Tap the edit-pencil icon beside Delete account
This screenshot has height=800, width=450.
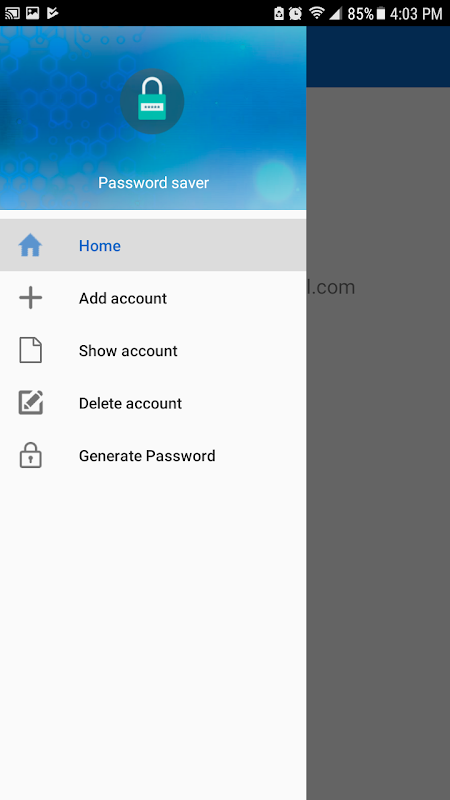[31, 403]
